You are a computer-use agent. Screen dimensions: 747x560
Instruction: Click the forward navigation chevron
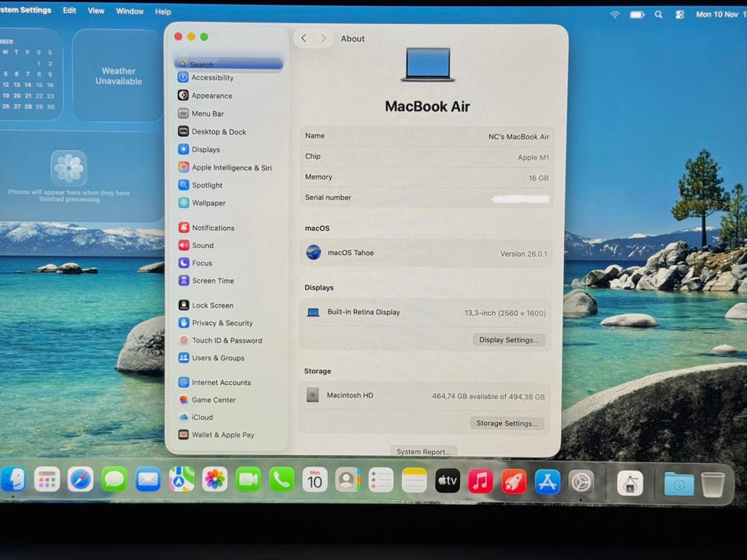(x=323, y=38)
